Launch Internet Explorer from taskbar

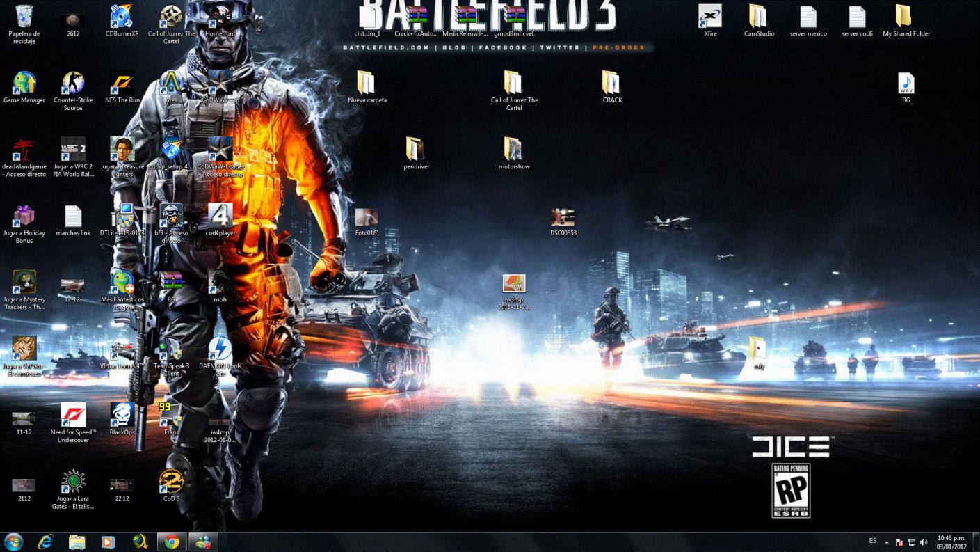coord(45,542)
